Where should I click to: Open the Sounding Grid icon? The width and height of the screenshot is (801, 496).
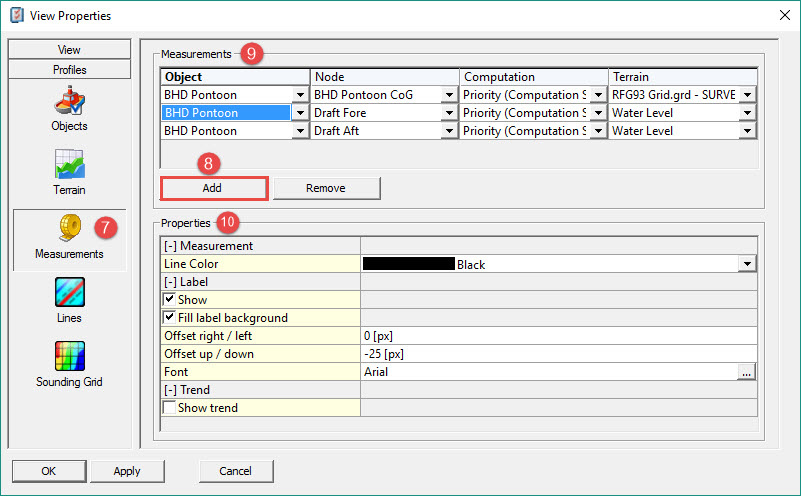(x=69, y=356)
